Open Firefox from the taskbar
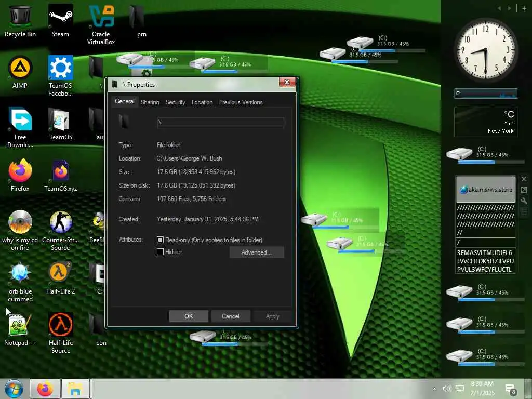This screenshot has height=399, width=532. coord(45,389)
